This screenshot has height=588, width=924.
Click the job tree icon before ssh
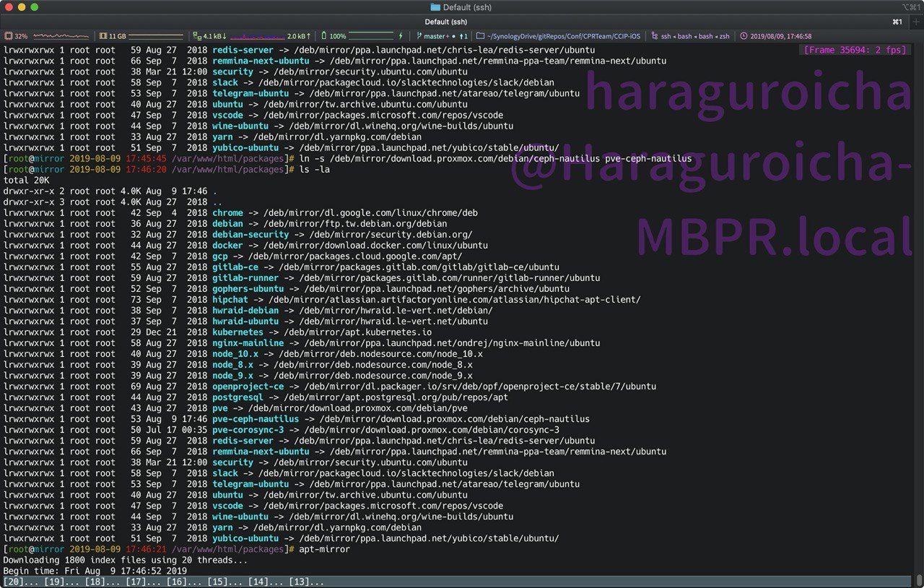point(655,36)
